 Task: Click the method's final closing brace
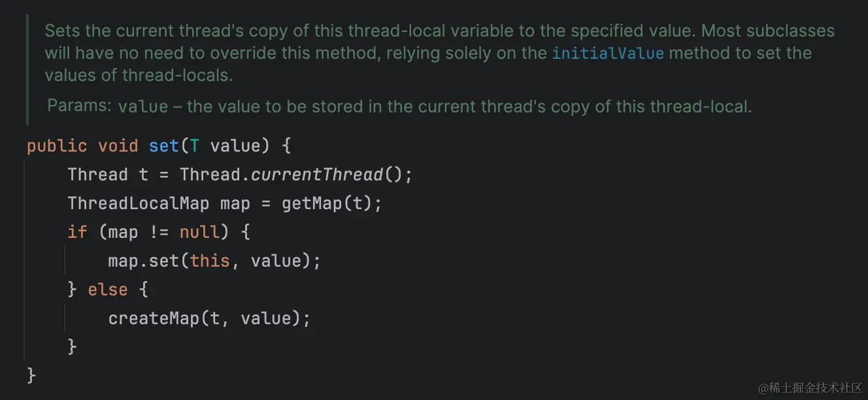point(31,375)
